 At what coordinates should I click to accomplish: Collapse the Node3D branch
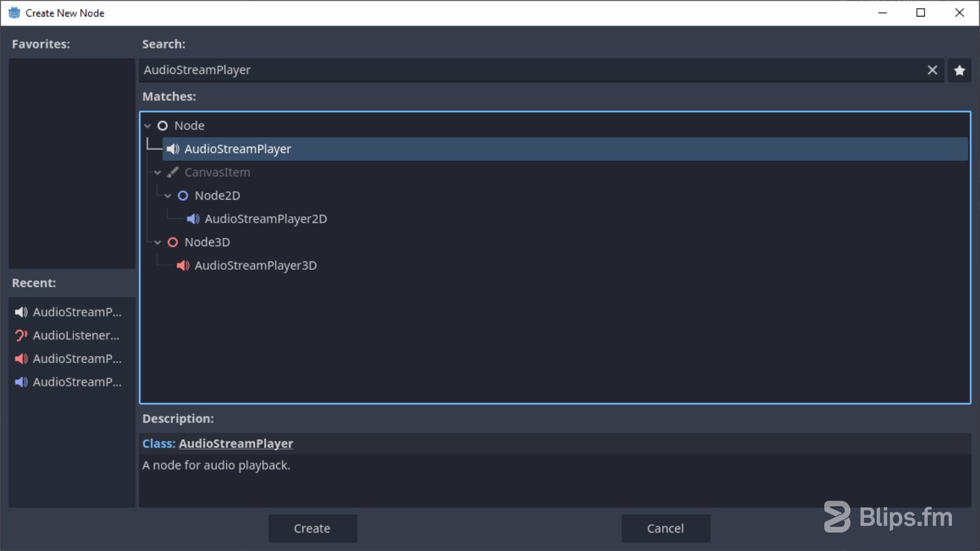158,242
